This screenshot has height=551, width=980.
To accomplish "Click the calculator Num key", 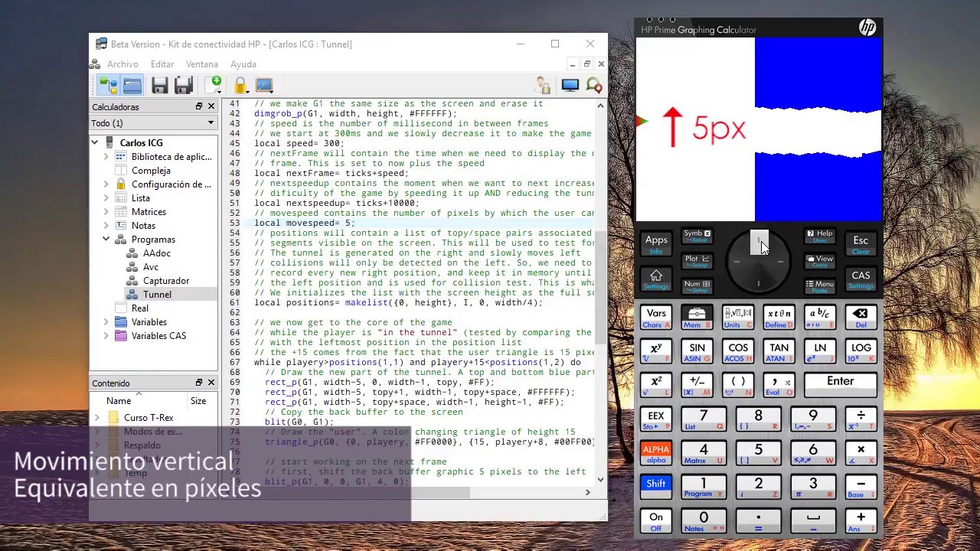I will coord(697,285).
